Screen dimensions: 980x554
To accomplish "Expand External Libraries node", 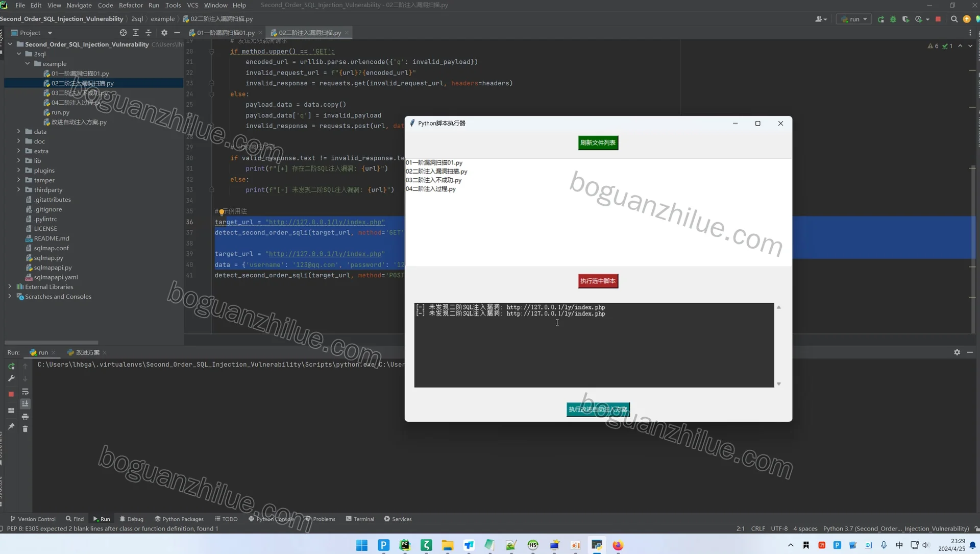I will (x=10, y=287).
